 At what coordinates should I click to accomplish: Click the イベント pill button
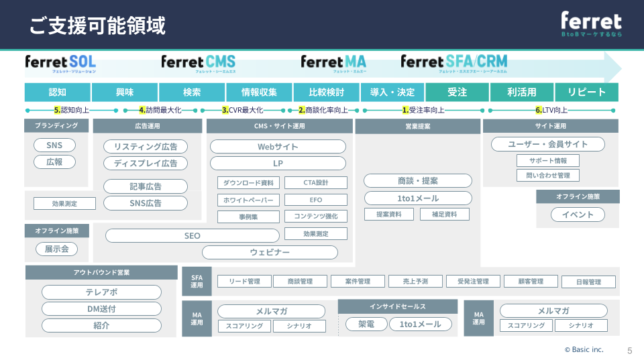pos(578,215)
